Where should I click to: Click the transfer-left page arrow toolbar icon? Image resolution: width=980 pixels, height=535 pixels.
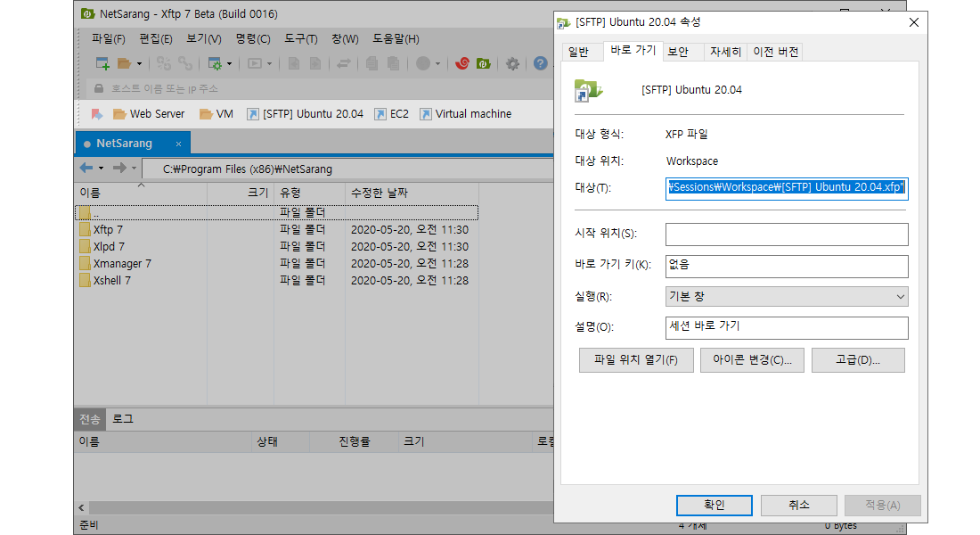click(294, 63)
